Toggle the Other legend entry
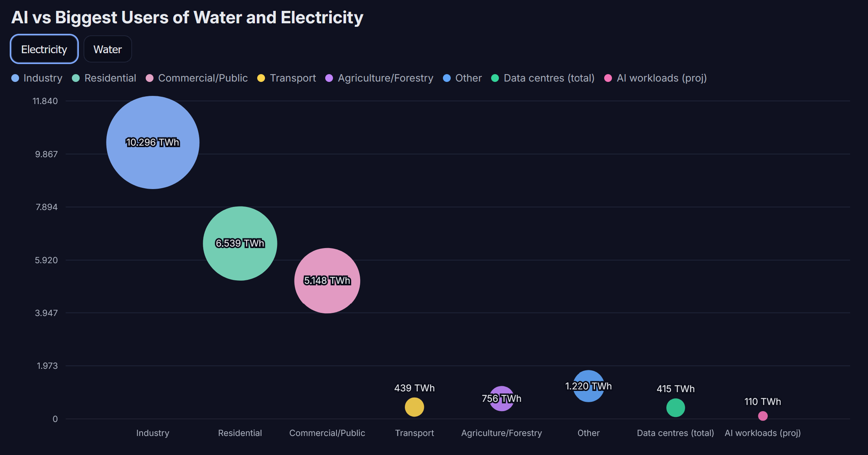 462,78
